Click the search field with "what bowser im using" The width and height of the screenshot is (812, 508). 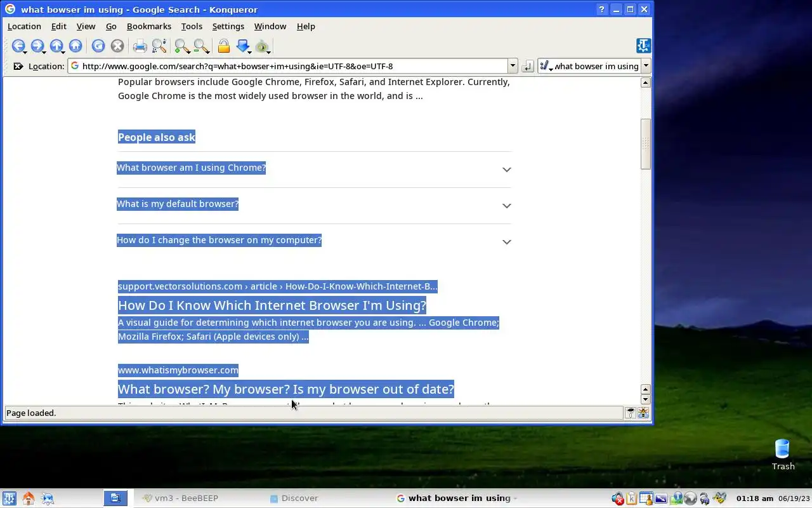click(596, 66)
